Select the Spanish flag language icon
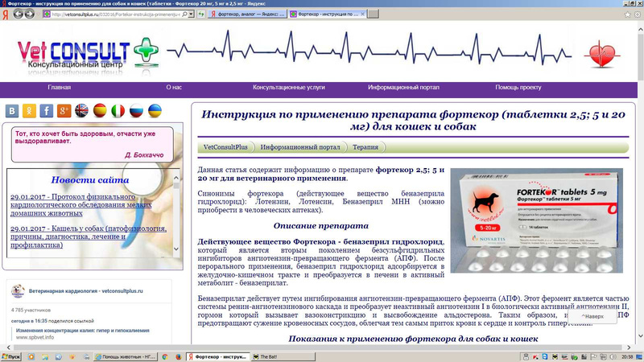 click(x=100, y=111)
